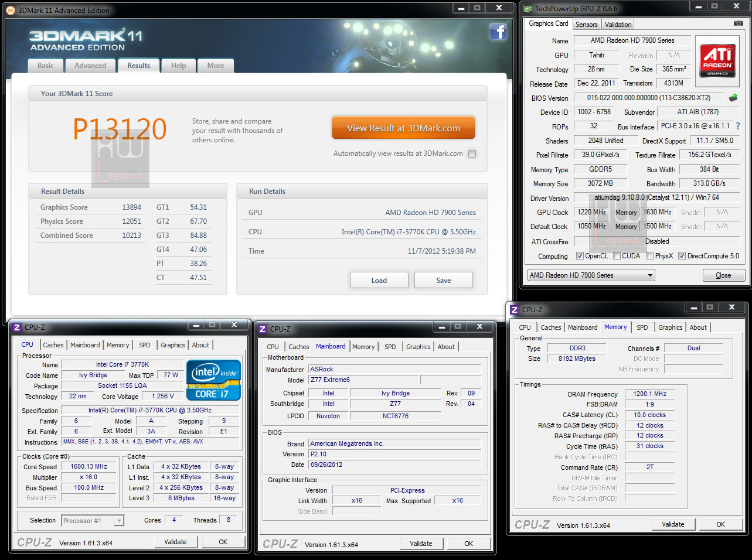Open Memory tab in the CPU-Z Mainboard window
This screenshot has width=752, height=560.
363,347
